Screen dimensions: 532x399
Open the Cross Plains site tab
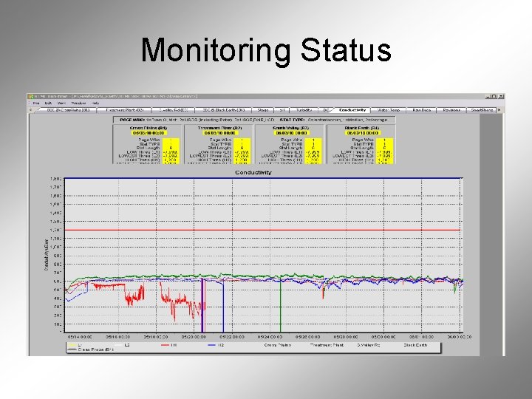coord(68,110)
